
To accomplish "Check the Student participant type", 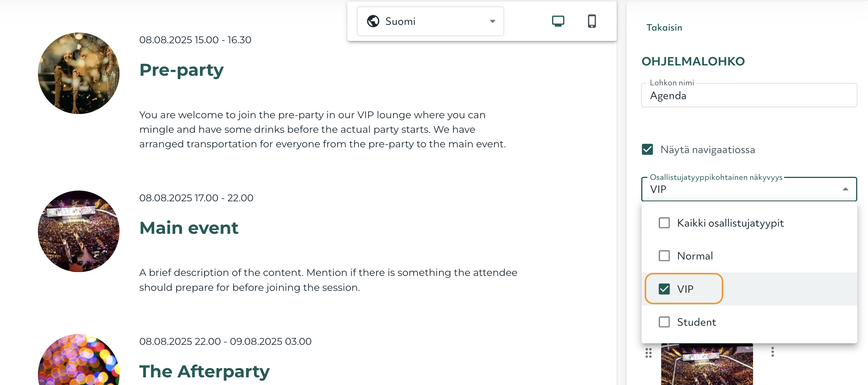I will point(664,322).
